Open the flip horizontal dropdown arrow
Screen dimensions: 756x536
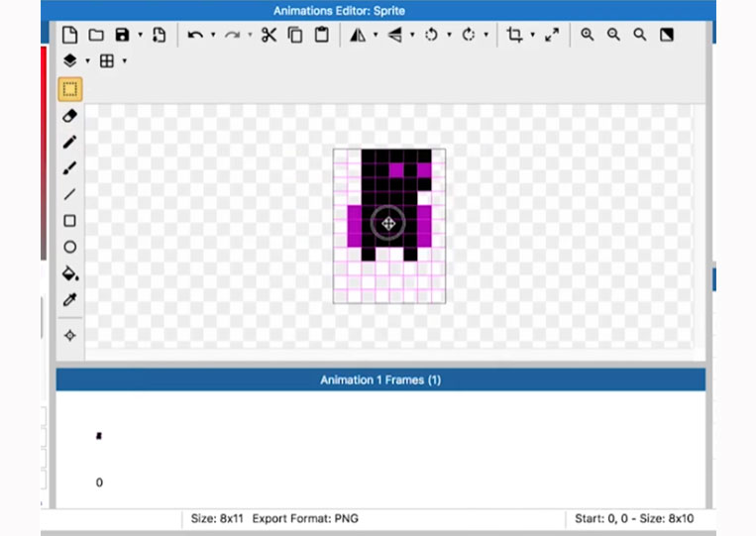(376, 35)
